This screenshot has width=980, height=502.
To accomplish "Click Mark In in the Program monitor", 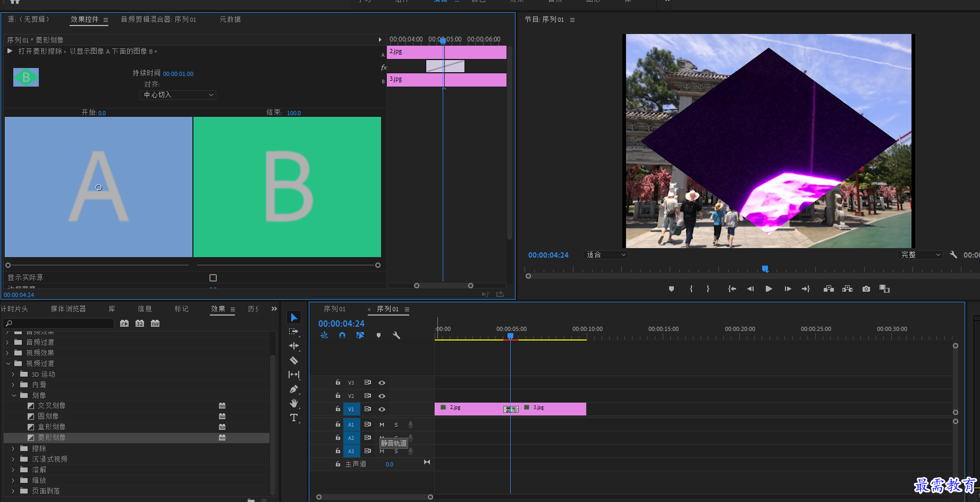I will 691,289.
